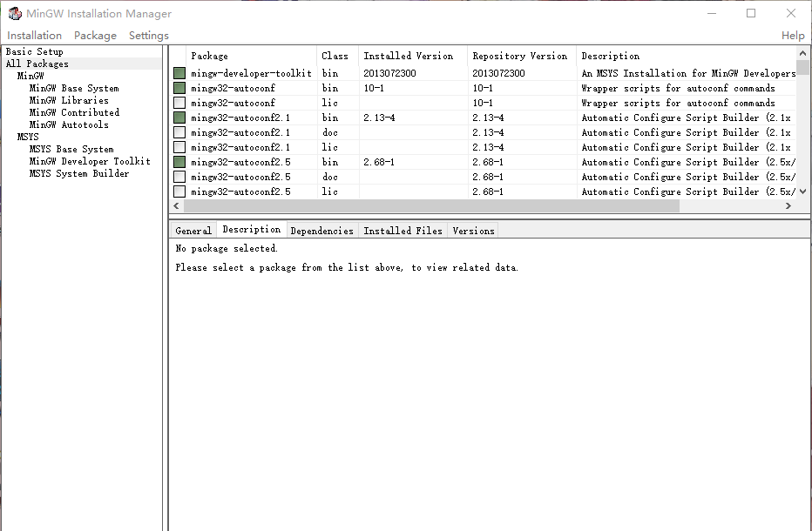This screenshot has width=812, height=531.
Task: Sort by Installed Version column header
Action: click(413, 56)
